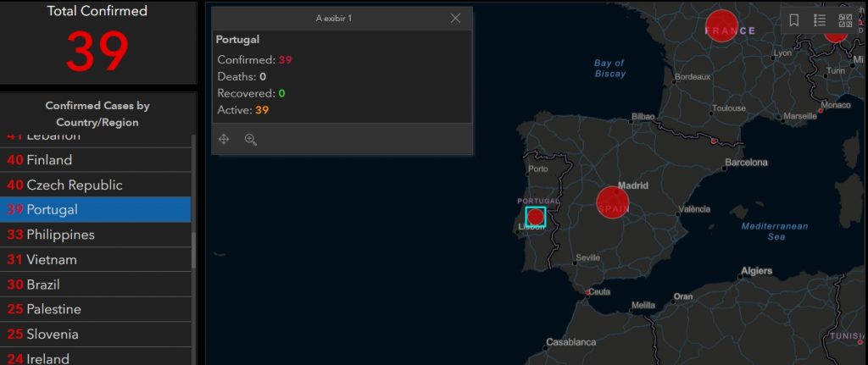Select Czech Republic in the country list
The width and height of the screenshot is (868, 365).
[x=95, y=185]
